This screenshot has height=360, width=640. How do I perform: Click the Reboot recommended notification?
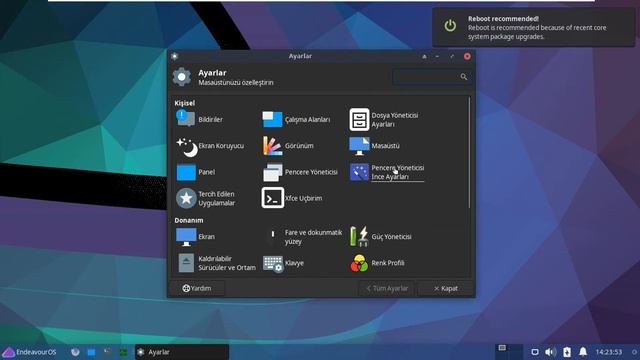click(x=534, y=27)
